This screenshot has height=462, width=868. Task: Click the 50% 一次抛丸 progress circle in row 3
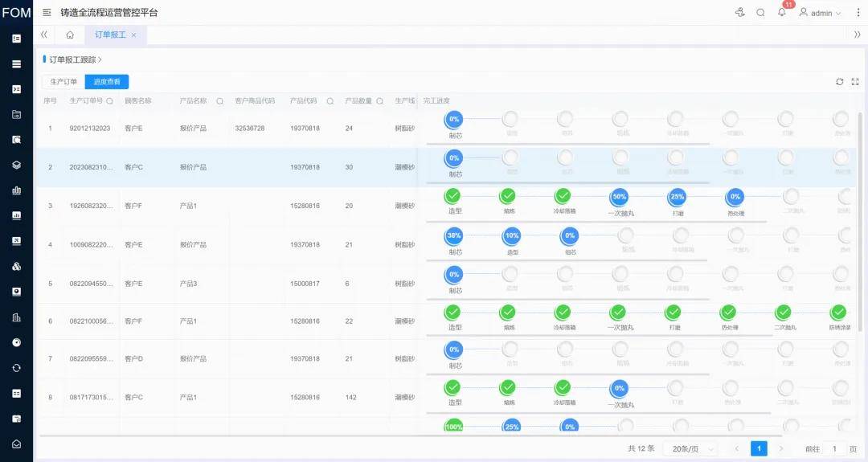tap(619, 197)
